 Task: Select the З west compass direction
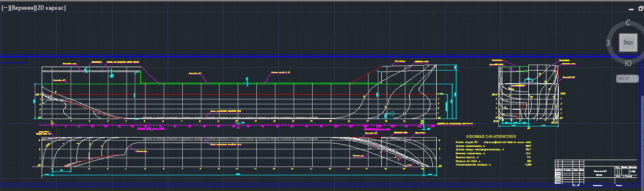[x=608, y=43]
